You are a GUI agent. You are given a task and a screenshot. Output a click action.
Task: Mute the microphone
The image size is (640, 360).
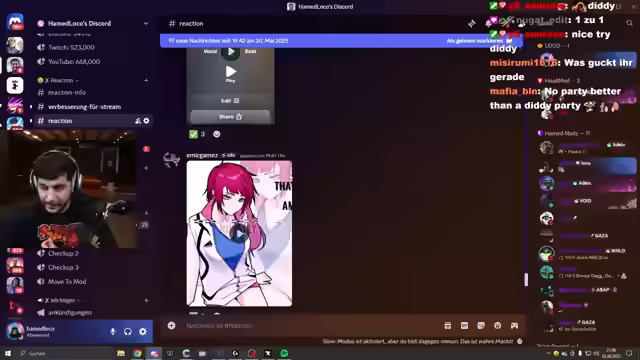[x=113, y=332]
